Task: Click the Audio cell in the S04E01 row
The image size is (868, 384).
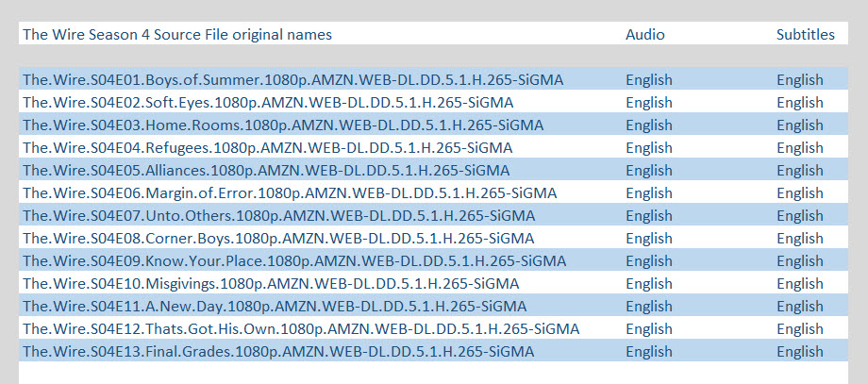Action: tap(649, 79)
